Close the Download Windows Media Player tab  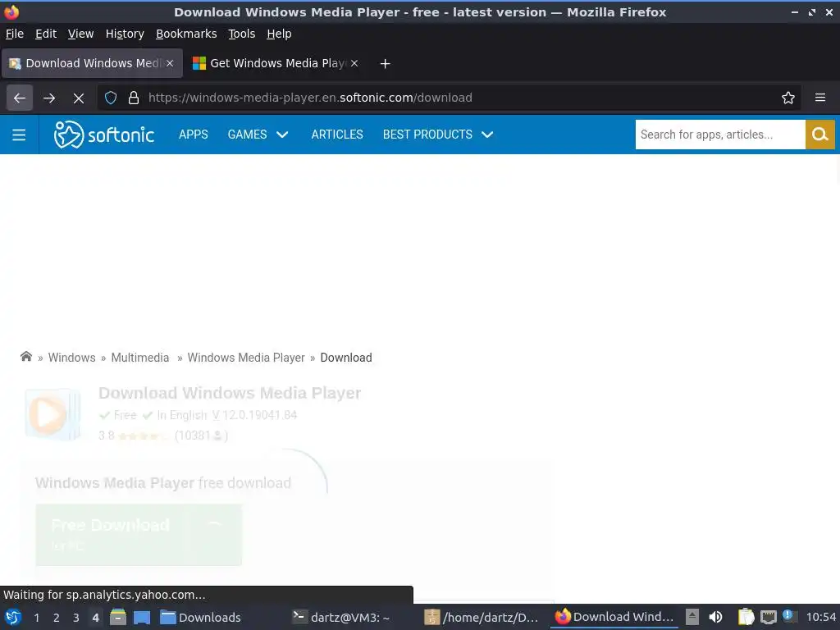pos(170,63)
